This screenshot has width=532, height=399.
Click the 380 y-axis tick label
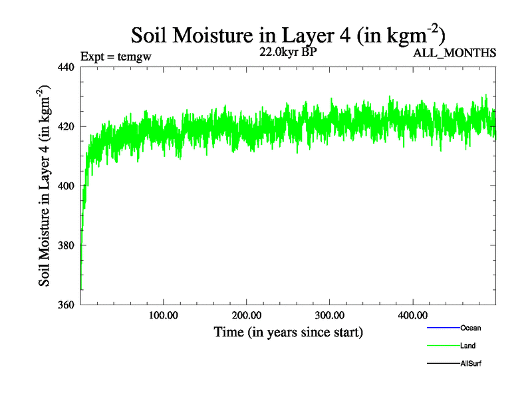pyautogui.click(x=66, y=245)
